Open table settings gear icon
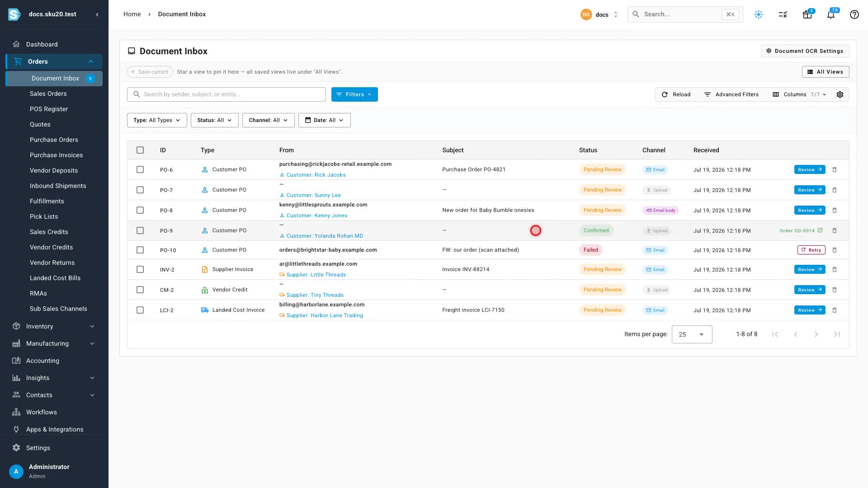 (x=840, y=94)
